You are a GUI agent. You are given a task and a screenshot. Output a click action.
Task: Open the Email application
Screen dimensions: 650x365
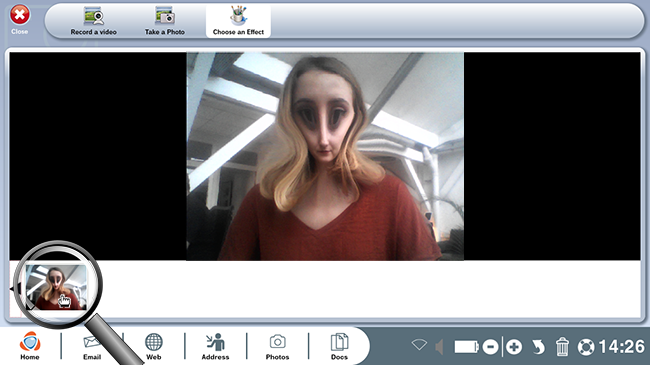[x=92, y=346]
